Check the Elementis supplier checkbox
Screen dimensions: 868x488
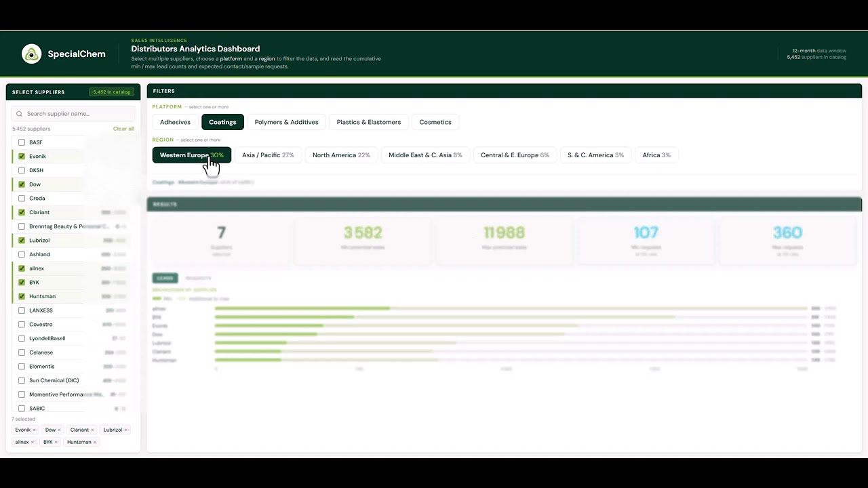point(22,367)
